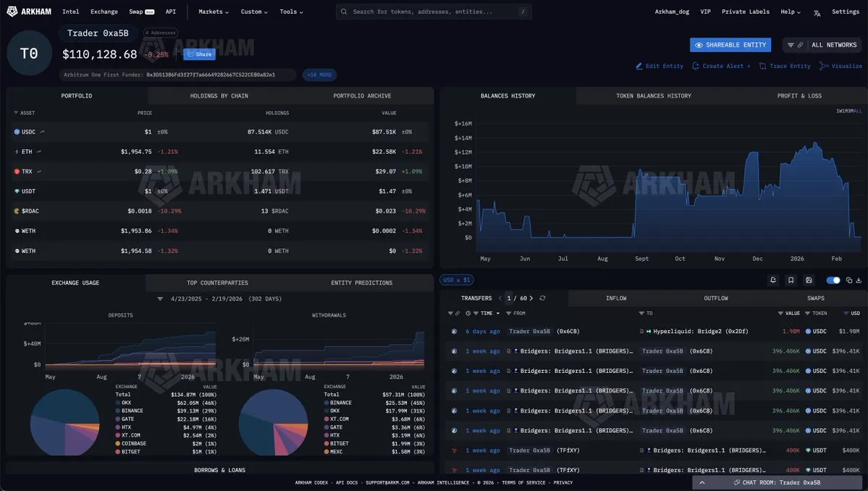Click the download icon above the transfers table

coord(859,280)
